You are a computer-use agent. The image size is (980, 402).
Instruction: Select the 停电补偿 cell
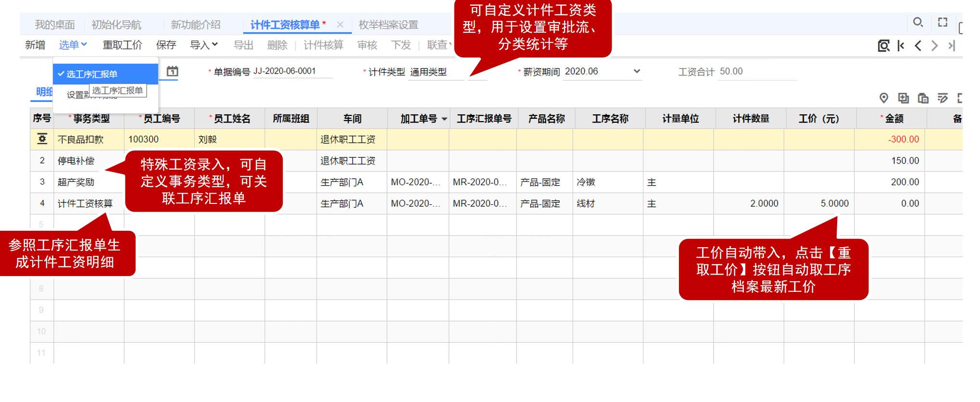[x=89, y=161]
